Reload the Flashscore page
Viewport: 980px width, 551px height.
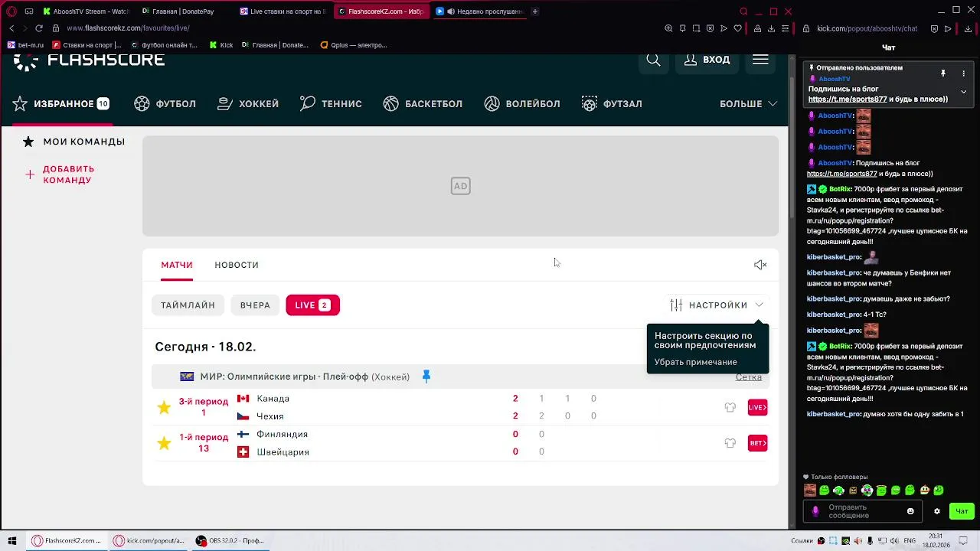click(x=38, y=28)
